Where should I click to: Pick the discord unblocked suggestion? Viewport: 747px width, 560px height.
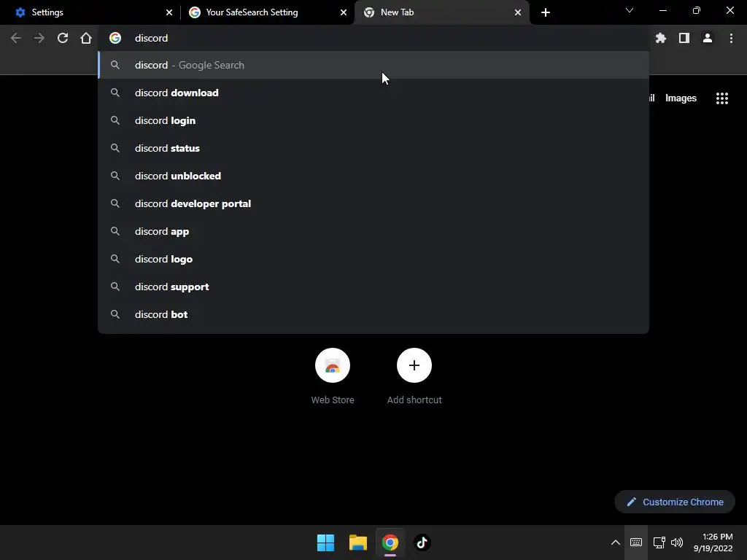pos(373,176)
